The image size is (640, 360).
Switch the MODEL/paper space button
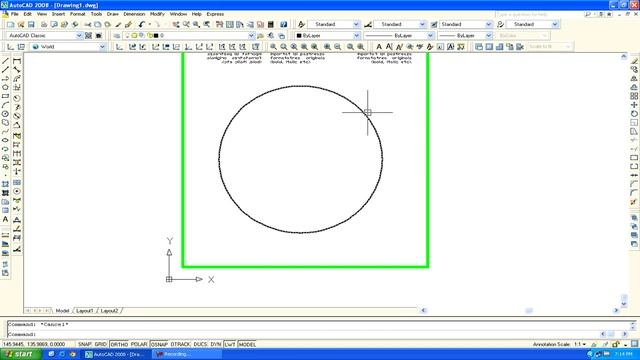(247, 344)
